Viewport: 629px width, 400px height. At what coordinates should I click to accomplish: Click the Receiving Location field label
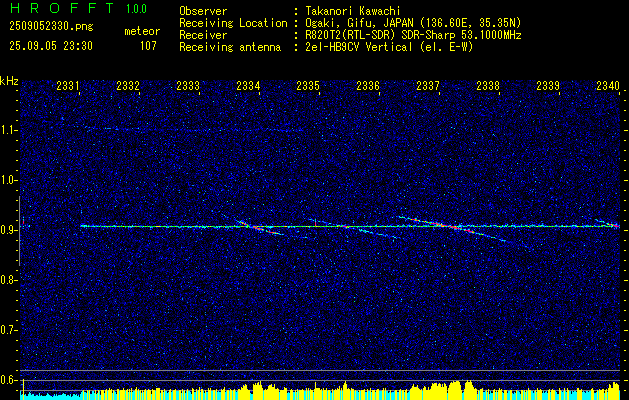coord(233,23)
